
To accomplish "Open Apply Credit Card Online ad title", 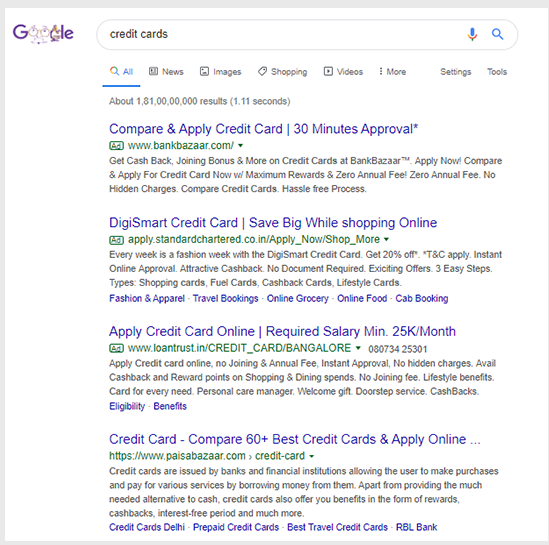I will [283, 331].
